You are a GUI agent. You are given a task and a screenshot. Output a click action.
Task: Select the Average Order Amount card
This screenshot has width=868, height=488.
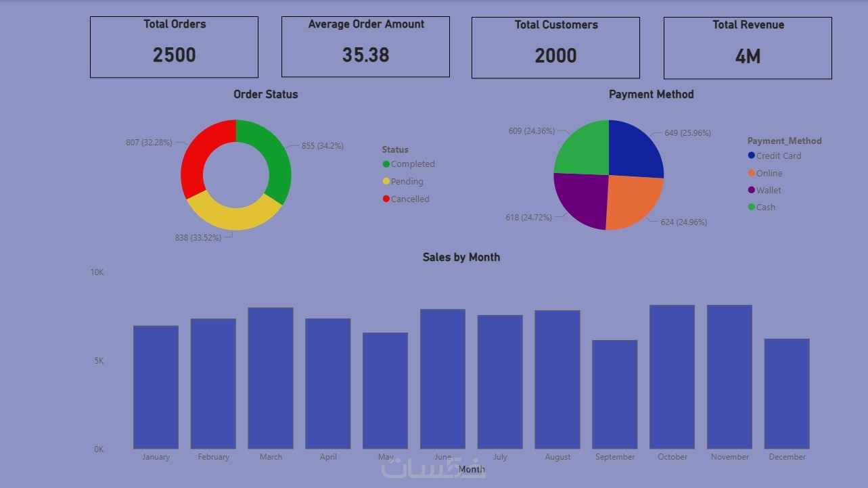[365, 47]
